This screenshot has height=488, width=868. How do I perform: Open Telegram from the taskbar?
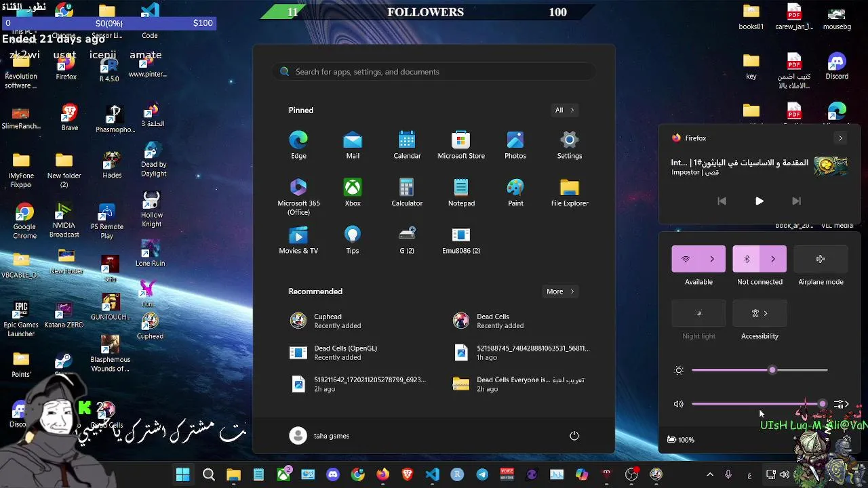[x=482, y=475]
